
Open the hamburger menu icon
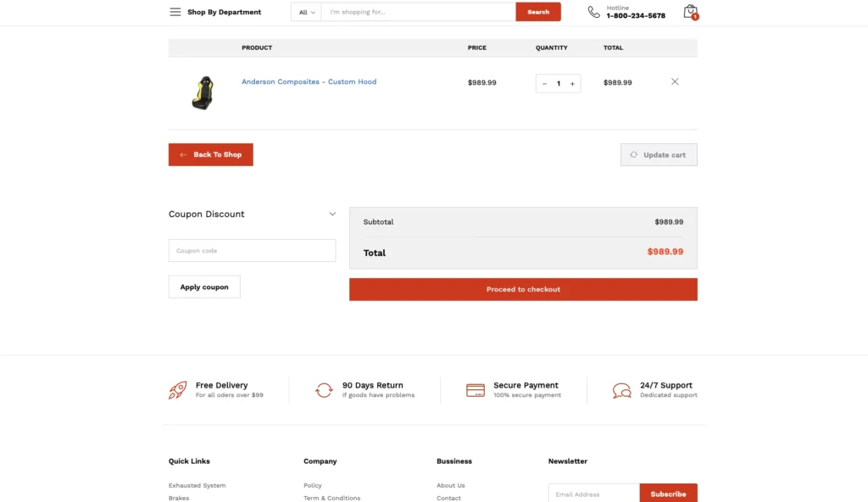click(x=175, y=12)
